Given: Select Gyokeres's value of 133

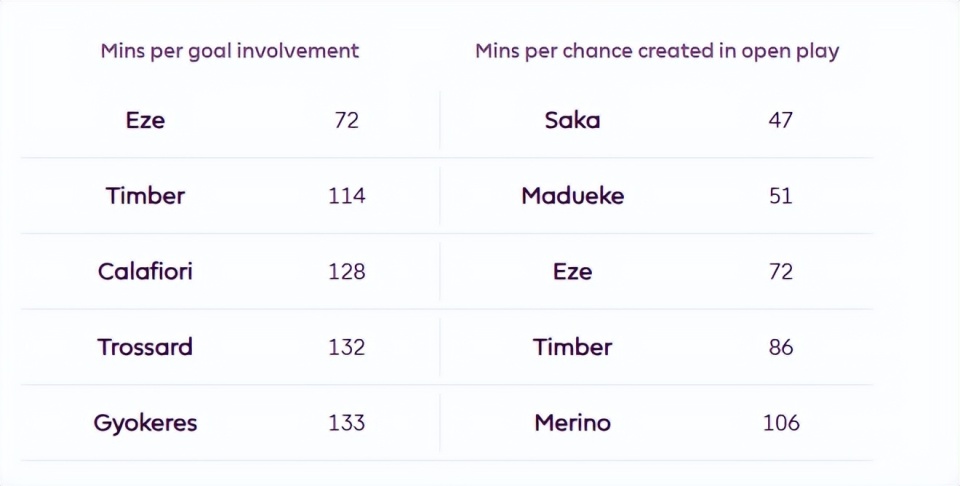Looking at the screenshot, I should (x=346, y=423).
